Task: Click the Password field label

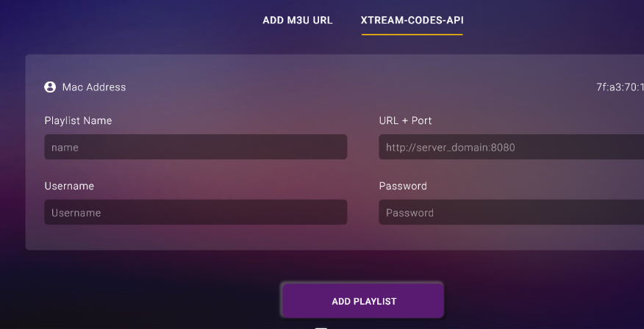Action: click(x=403, y=186)
